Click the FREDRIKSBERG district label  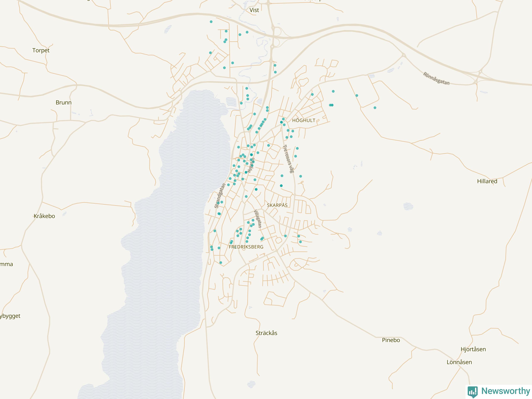[x=246, y=247]
